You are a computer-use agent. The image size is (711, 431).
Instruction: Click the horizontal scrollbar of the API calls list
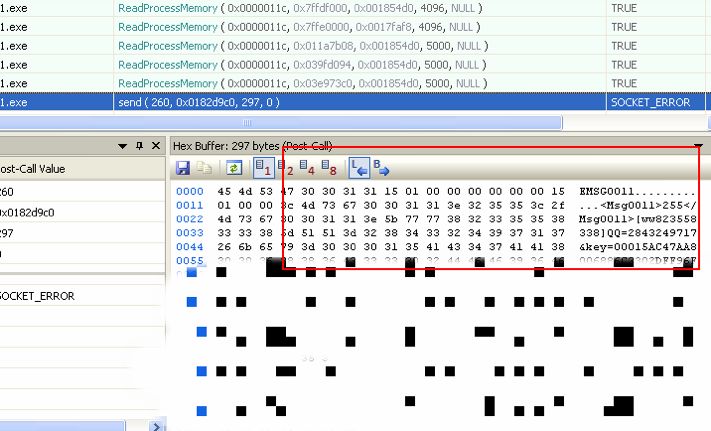tap(281, 122)
